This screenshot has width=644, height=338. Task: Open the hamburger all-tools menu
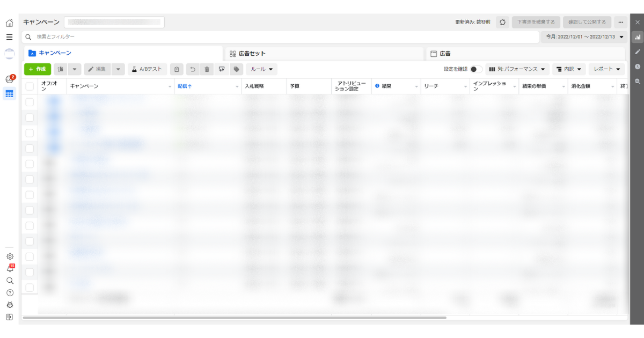point(9,37)
